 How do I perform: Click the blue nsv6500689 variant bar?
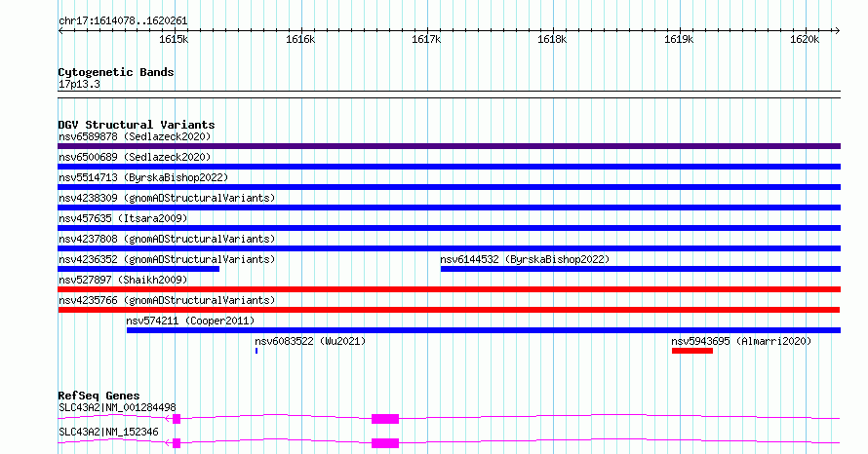449,167
